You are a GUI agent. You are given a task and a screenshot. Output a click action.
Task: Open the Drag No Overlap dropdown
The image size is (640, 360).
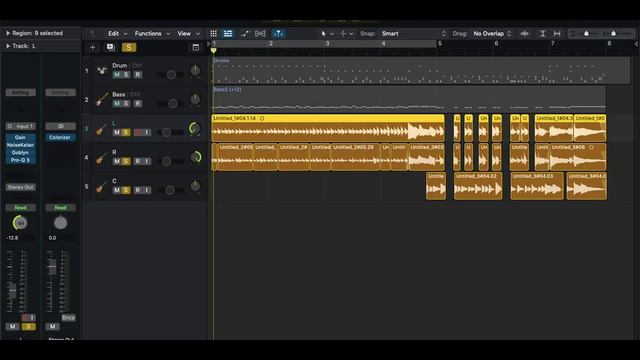492,33
